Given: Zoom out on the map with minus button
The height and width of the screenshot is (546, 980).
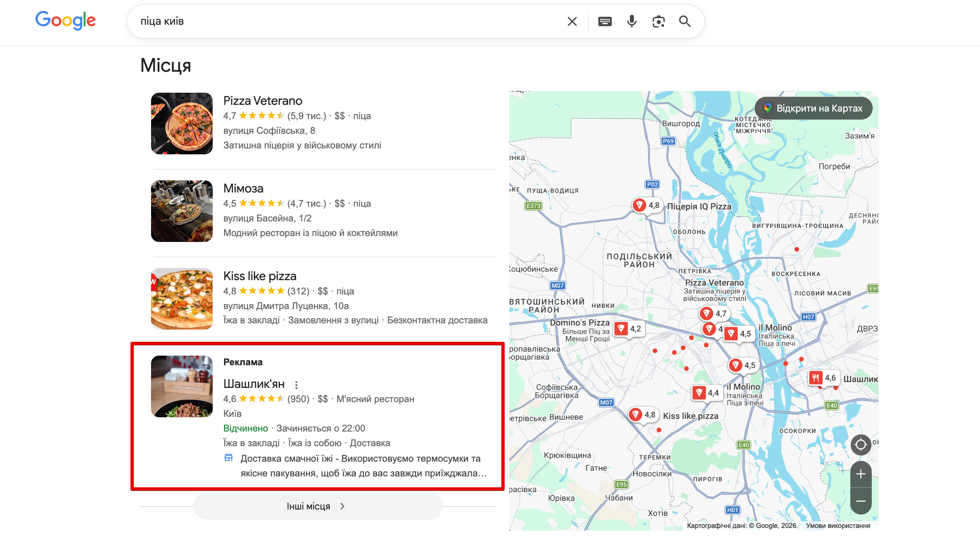Looking at the screenshot, I should pos(861,501).
